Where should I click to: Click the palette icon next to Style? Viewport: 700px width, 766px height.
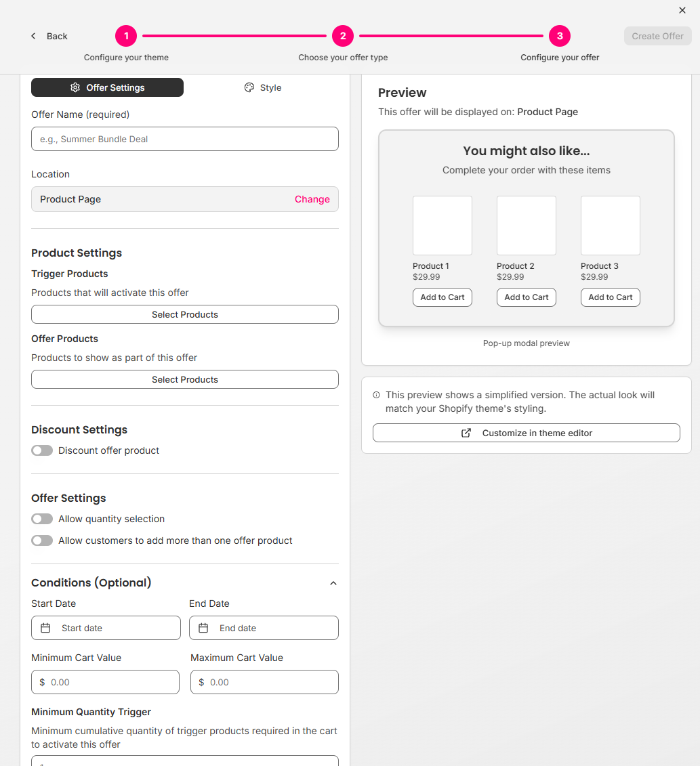click(249, 87)
